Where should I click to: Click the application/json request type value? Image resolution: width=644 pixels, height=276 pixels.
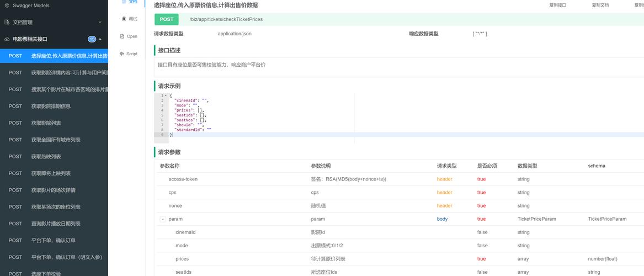235,34
